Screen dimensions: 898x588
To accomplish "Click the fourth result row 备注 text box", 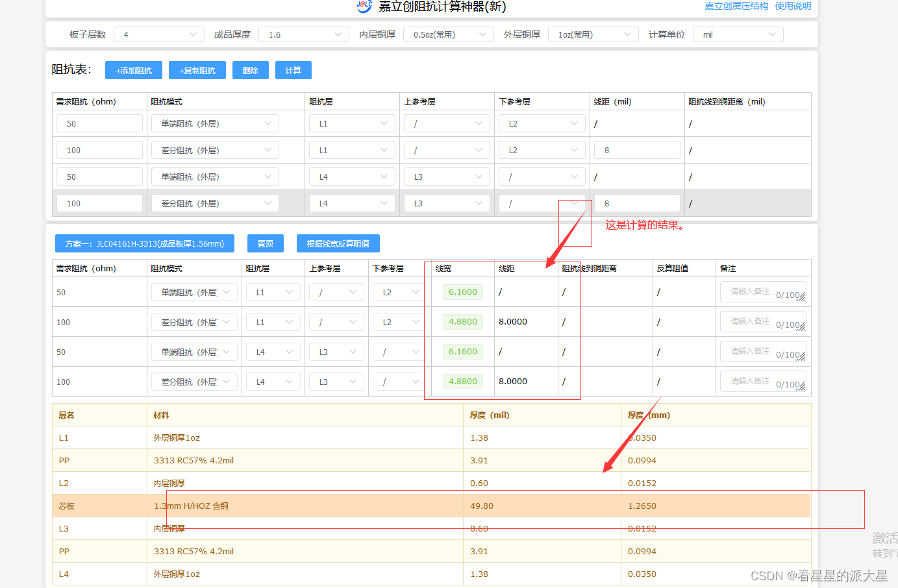I will 763,382.
